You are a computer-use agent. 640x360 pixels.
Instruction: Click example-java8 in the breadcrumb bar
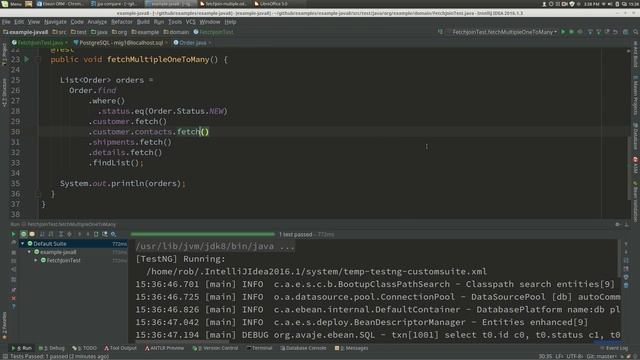point(26,32)
